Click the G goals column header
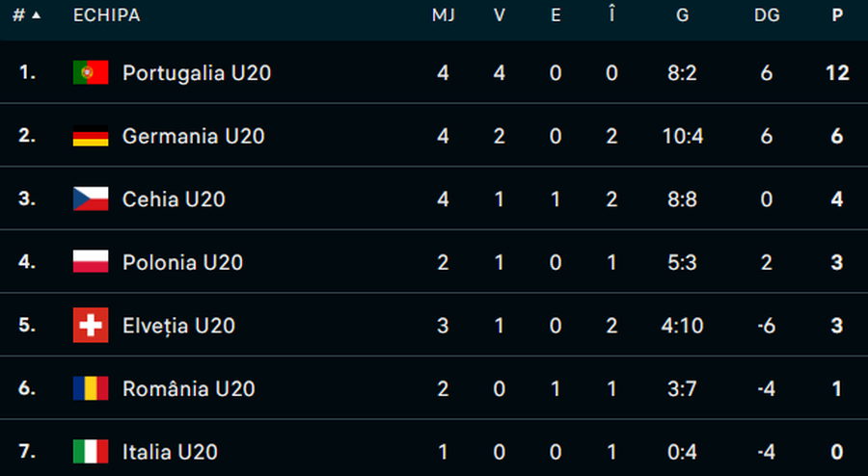Viewport: 868px width, 476px height. (x=682, y=15)
